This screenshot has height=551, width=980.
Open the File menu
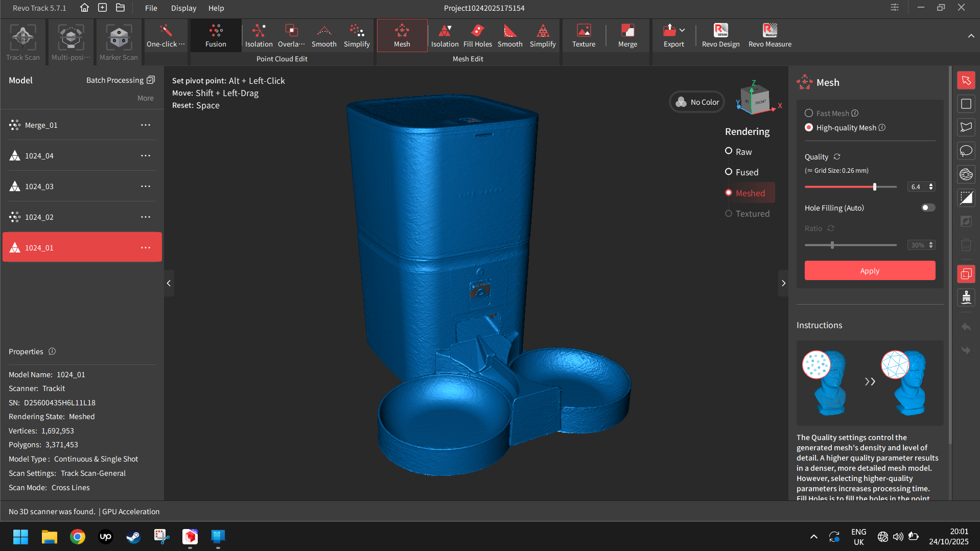(x=151, y=8)
